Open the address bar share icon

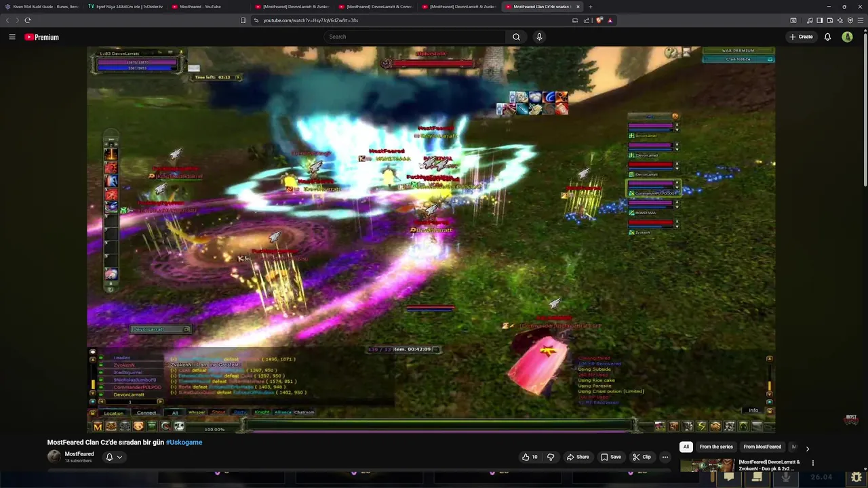[x=587, y=20]
